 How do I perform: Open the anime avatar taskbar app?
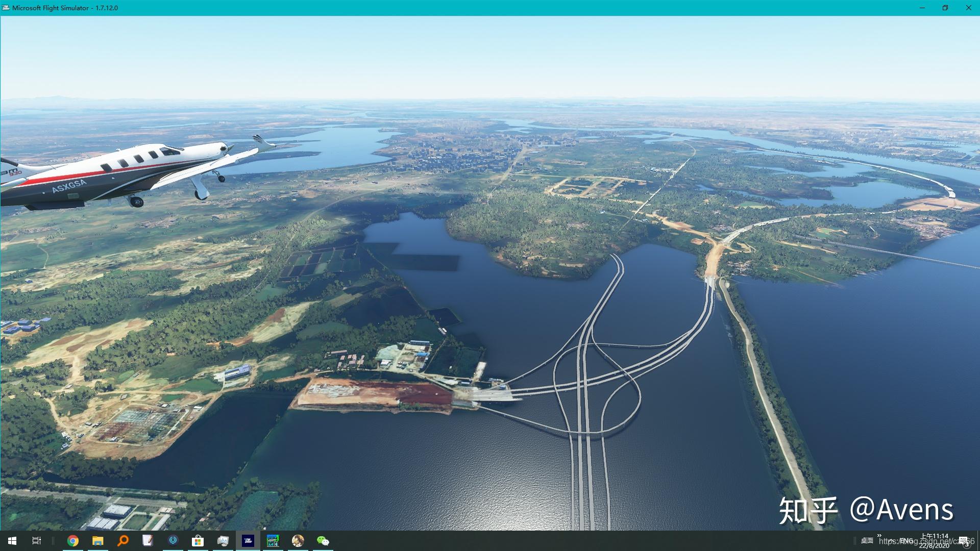click(298, 541)
